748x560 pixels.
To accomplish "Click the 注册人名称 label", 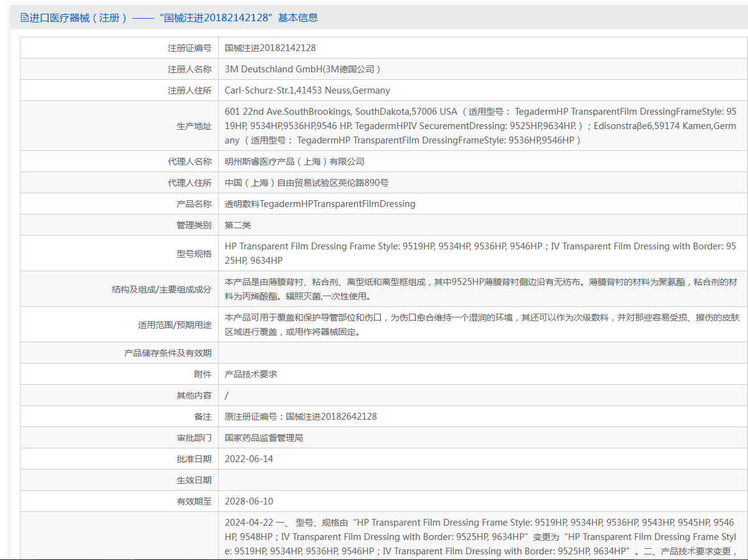I will coord(189,69).
